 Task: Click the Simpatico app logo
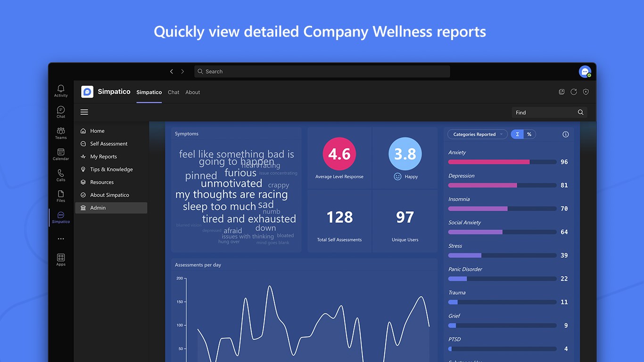coord(87,92)
